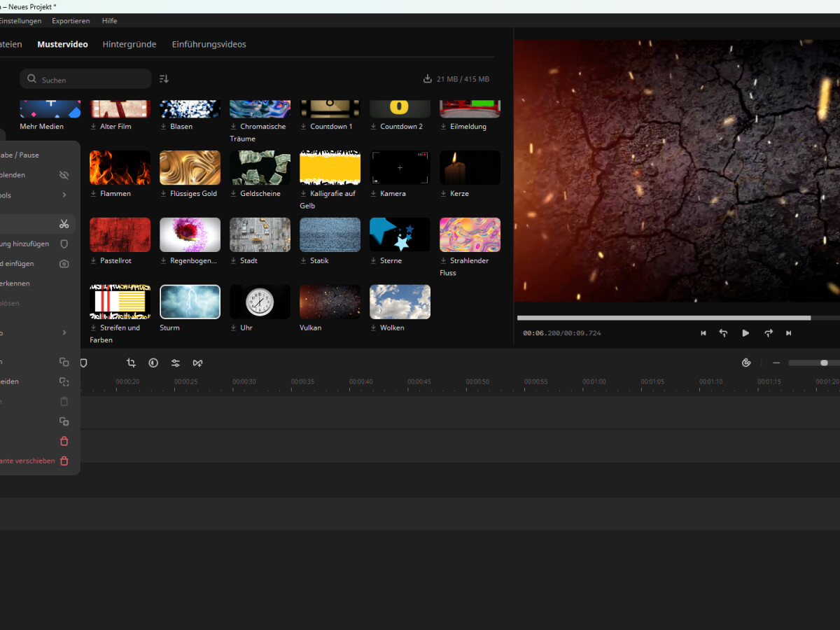Click the transition wizard icon in timeline toolbar
This screenshot has width=840, height=630.
point(198,363)
